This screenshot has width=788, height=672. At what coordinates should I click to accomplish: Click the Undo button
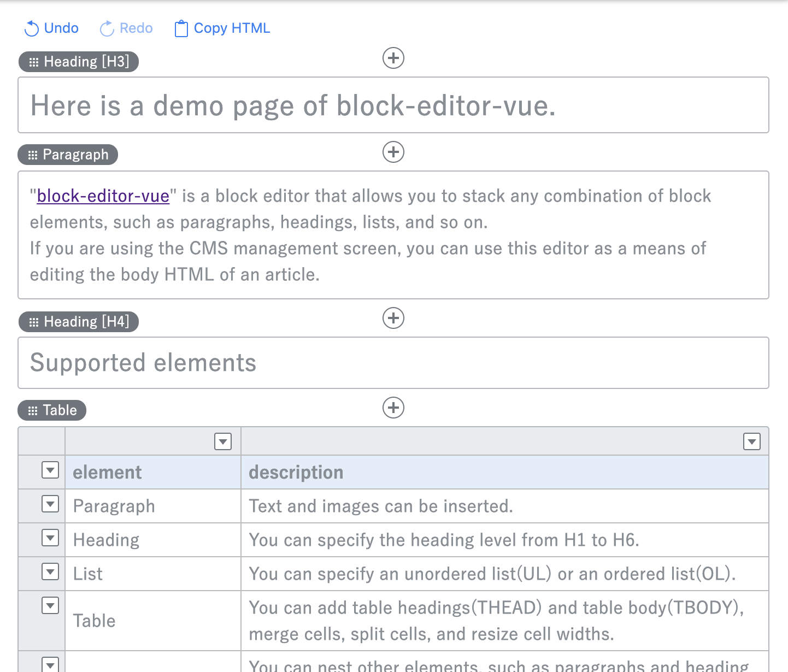point(51,28)
